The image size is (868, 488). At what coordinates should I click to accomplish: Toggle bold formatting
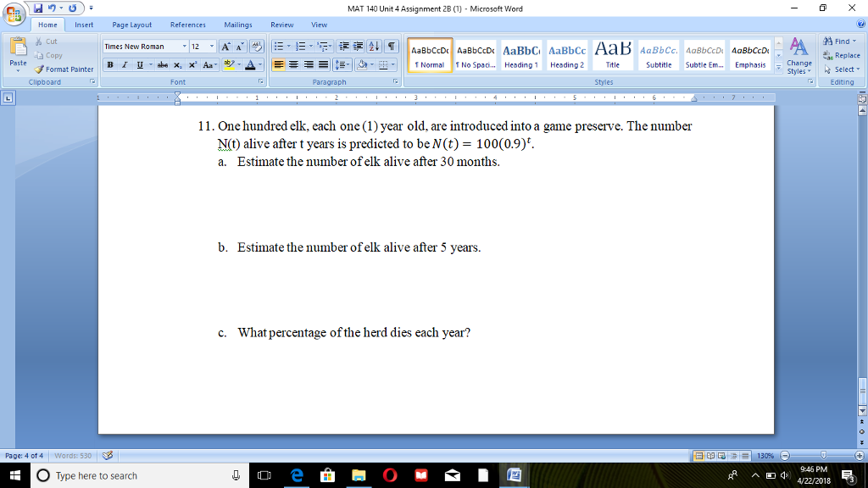click(x=109, y=64)
